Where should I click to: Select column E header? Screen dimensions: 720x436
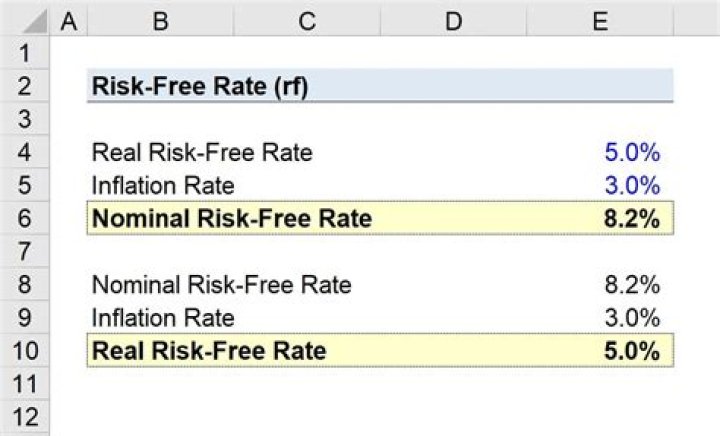pos(600,19)
